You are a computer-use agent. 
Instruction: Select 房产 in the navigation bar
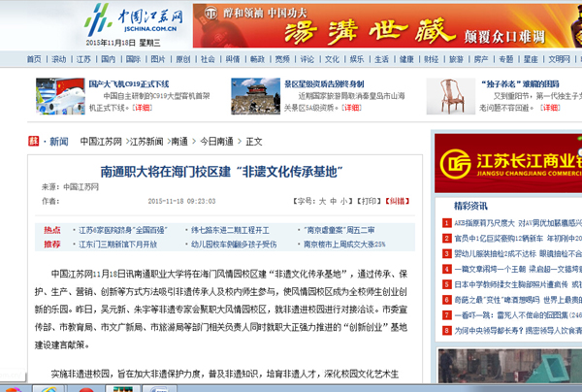click(481, 59)
